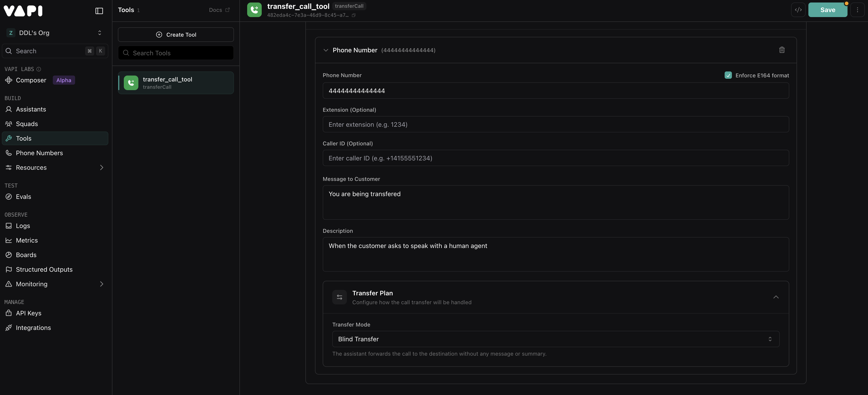Click the VAPI Labs info icon

(39, 69)
